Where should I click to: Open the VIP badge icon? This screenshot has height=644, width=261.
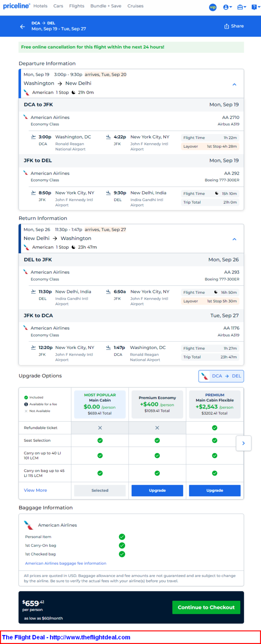[213, 7]
